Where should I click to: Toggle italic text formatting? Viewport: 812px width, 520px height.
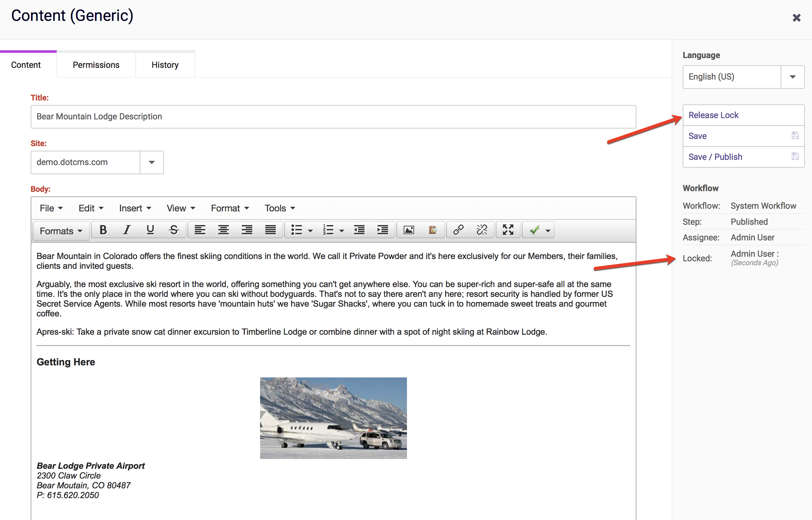pyautogui.click(x=127, y=230)
